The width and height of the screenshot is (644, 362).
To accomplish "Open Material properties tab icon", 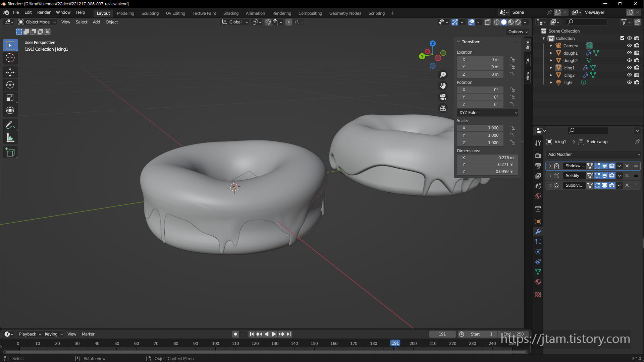I will [538, 282].
